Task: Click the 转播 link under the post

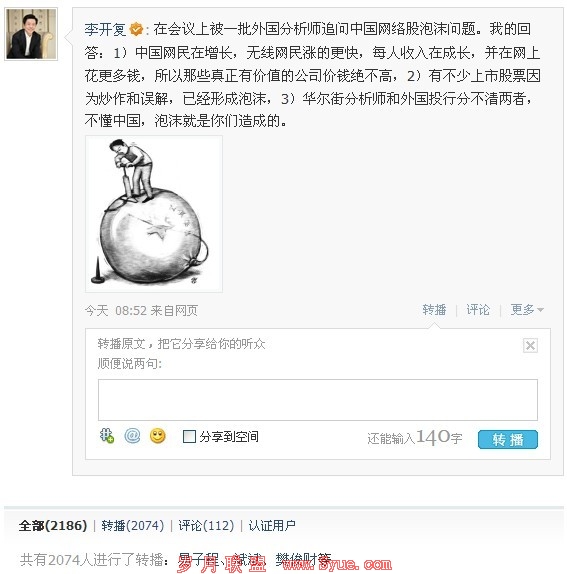Action: 434,310
